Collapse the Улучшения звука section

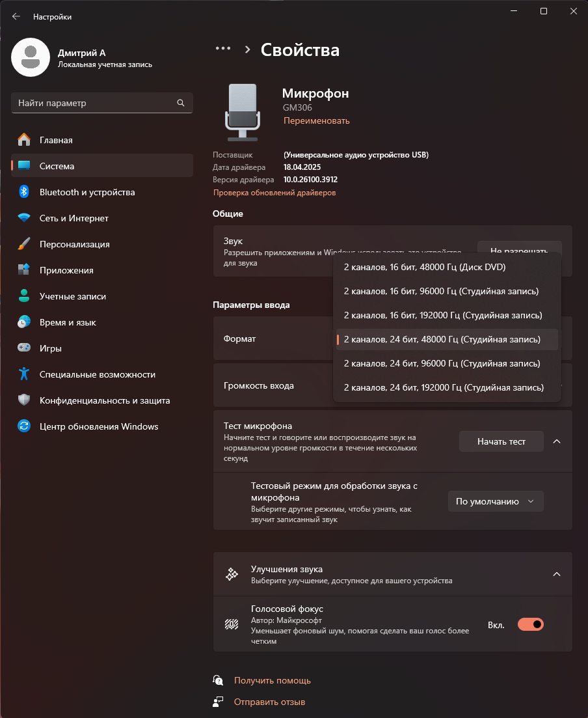coord(557,574)
